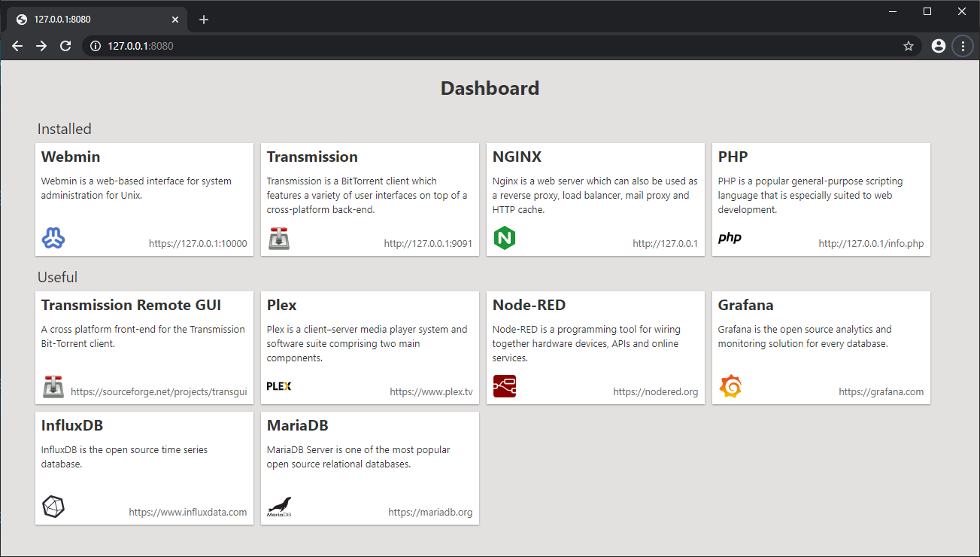Click the NGINX card title

pos(517,157)
